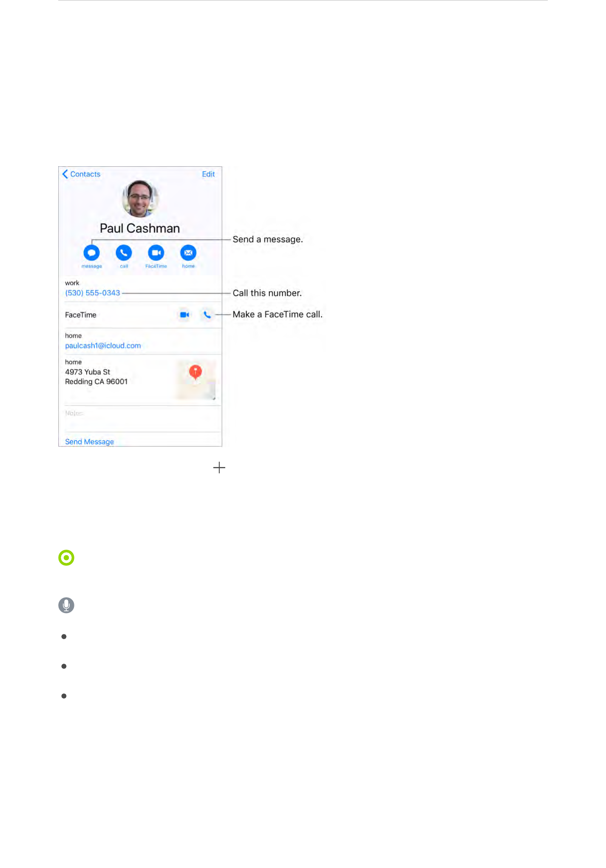606x868 pixels.
Task: Tap Paul Cashman's profile photo
Action: 140,199
